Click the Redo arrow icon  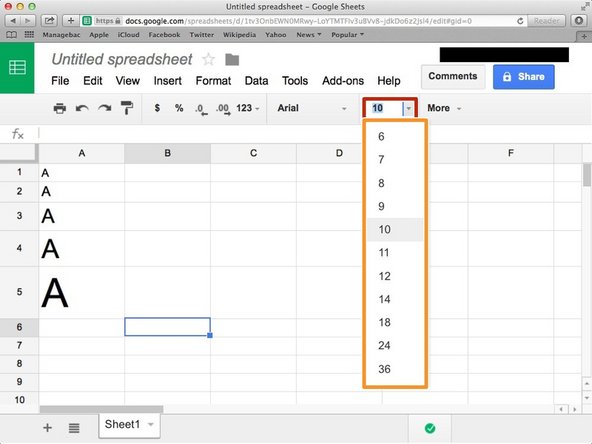105,108
